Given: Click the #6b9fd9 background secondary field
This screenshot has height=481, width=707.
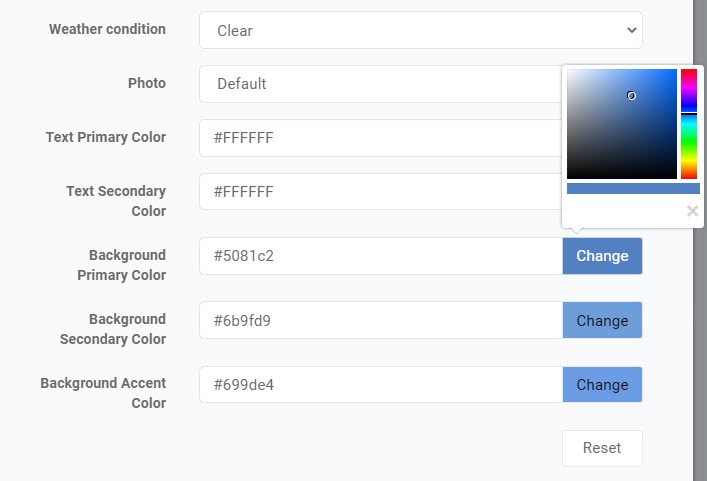Looking at the screenshot, I should click(x=381, y=321).
